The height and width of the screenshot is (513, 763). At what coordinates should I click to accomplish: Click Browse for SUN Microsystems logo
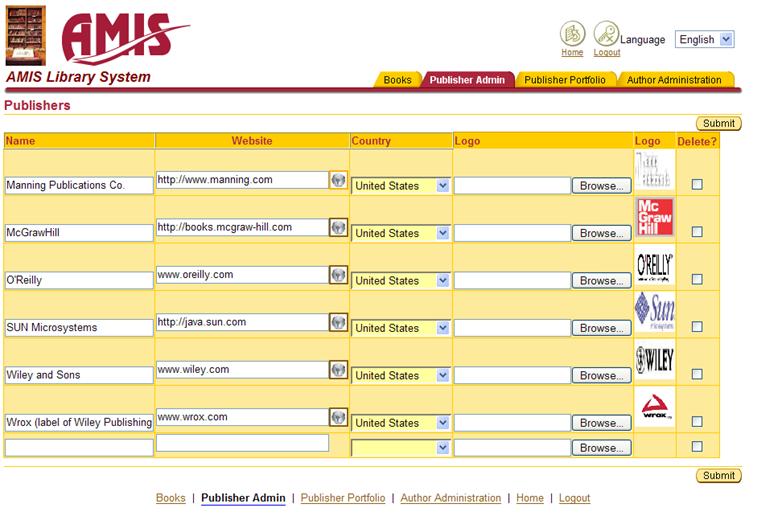click(601, 328)
